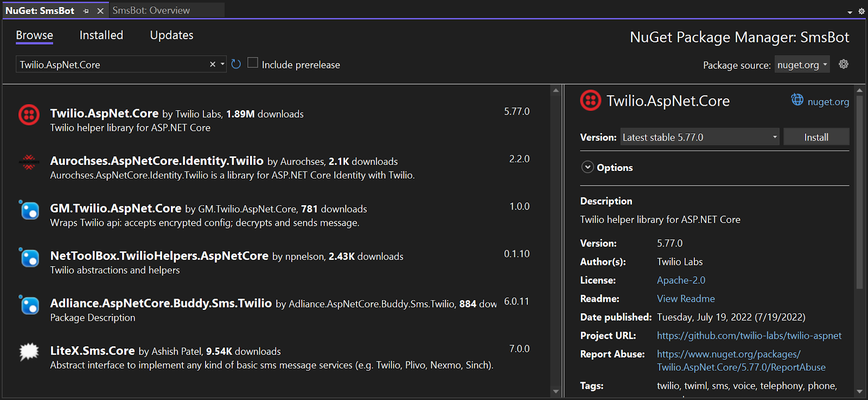Screen dimensions: 868x400
Task: Click the details pane scrollbar thumb
Action: point(859,192)
